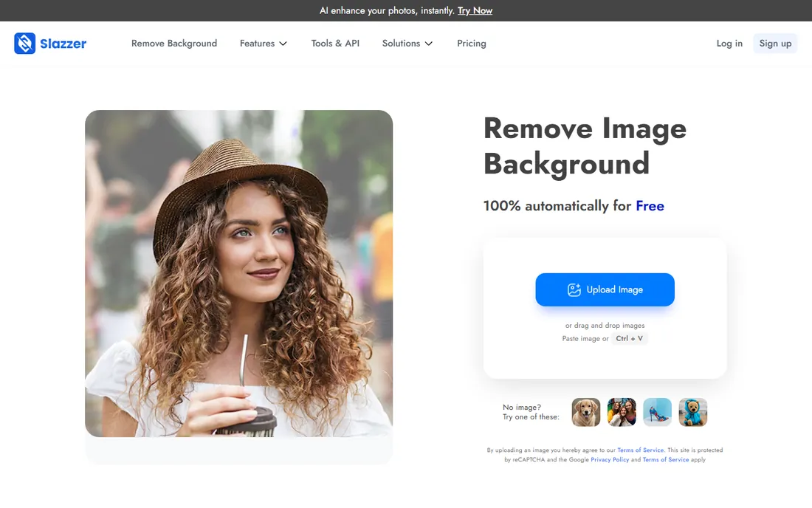Click the Sign up button
Image resolution: width=812 pixels, height=508 pixels.
pos(775,44)
